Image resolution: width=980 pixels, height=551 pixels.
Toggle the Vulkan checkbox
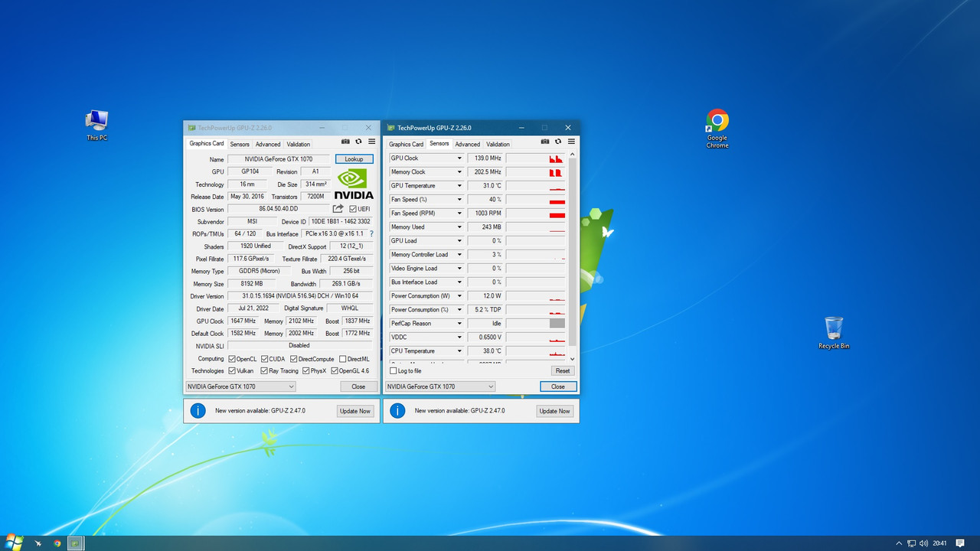pyautogui.click(x=232, y=370)
